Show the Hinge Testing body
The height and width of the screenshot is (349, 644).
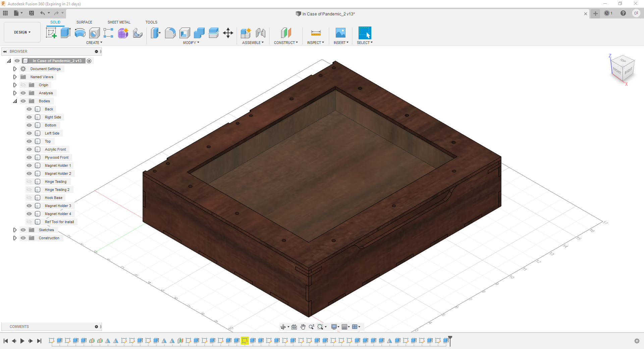click(29, 182)
